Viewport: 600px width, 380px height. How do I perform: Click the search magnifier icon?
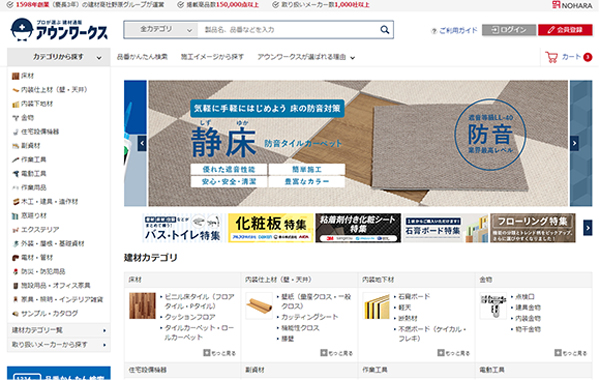[385, 29]
